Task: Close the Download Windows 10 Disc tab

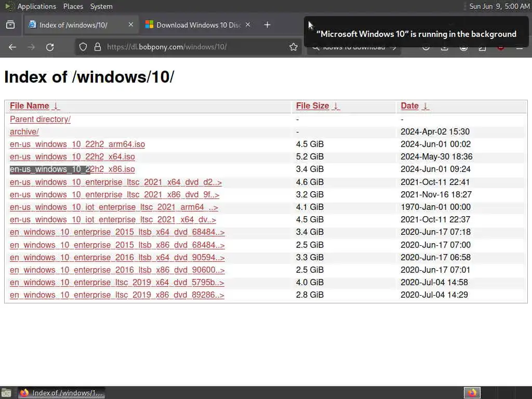Action: [x=248, y=24]
